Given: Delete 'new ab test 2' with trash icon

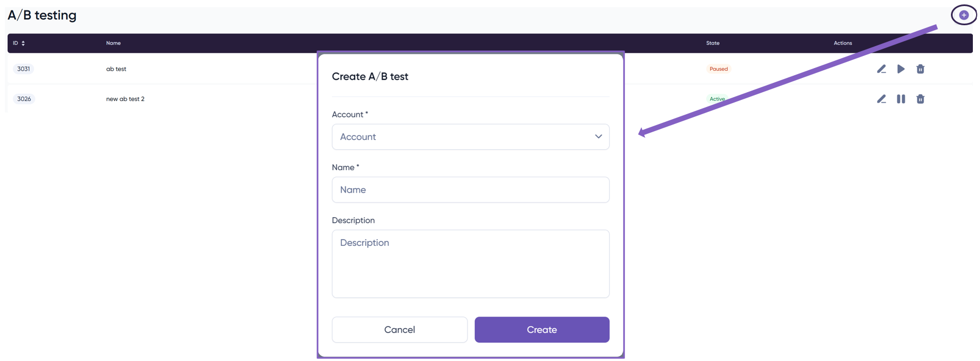Looking at the screenshot, I should [x=920, y=99].
